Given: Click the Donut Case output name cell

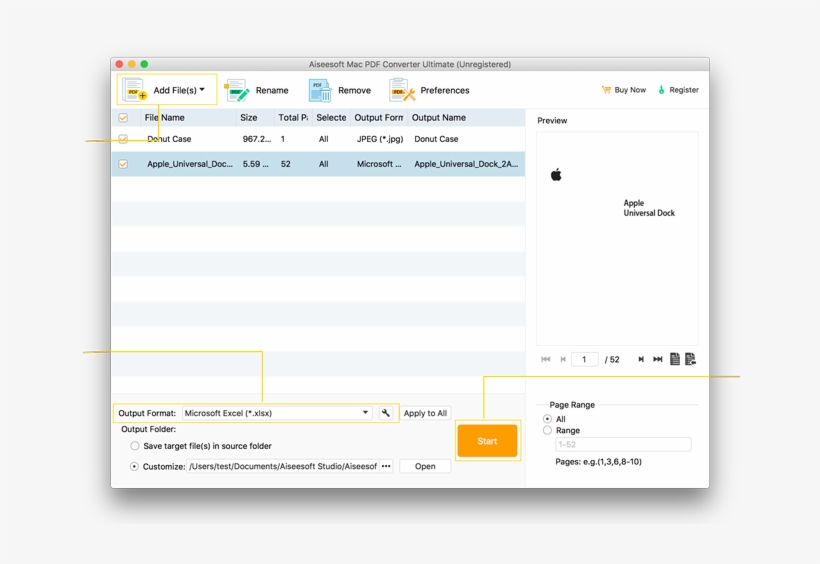Looking at the screenshot, I should 436,139.
